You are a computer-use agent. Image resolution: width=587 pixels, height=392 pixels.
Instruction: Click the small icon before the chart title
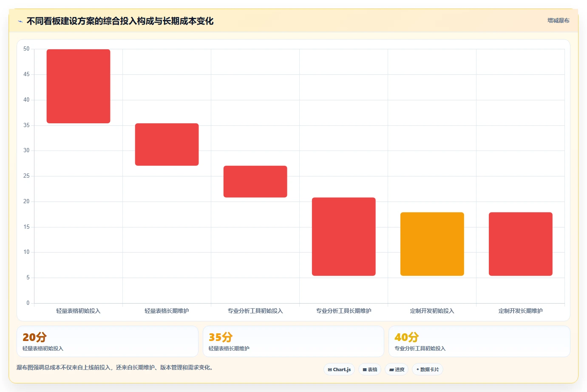pos(20,21)
